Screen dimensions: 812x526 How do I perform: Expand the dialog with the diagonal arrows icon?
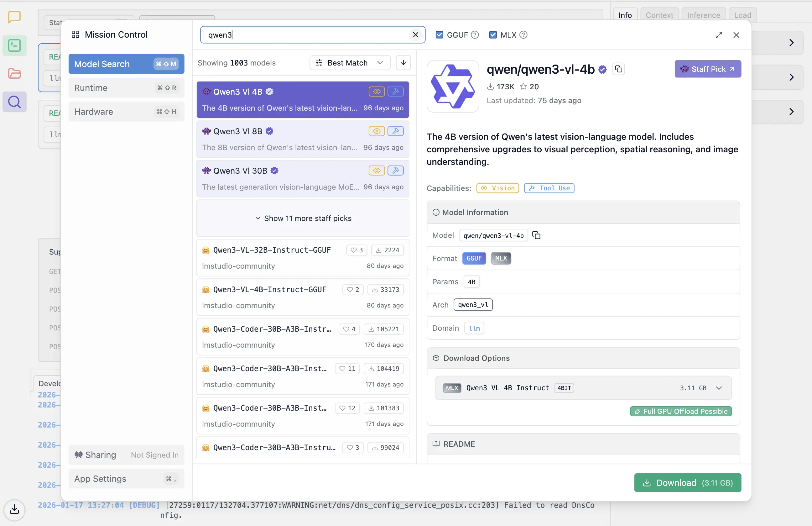pos(719,35)
